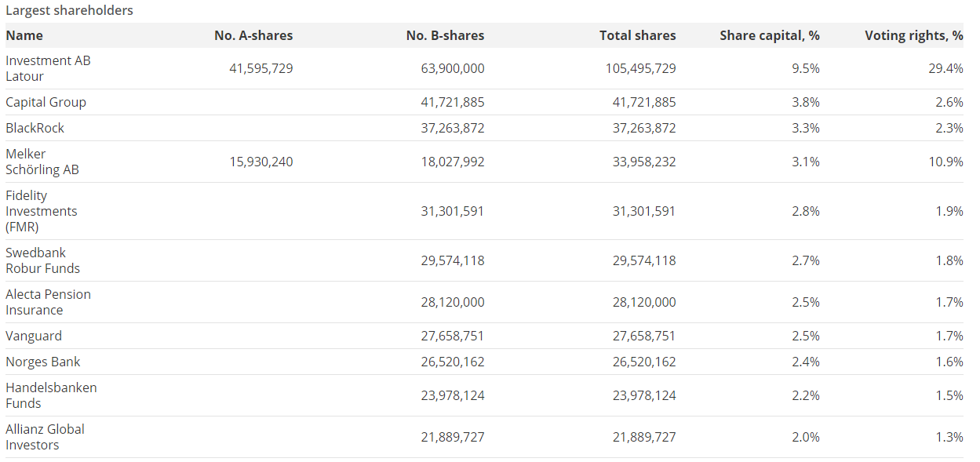Click the Norges Bank name cell
The width and height of the screenshot is (980, 462).
pyautogui.click(x=43, y=362)
